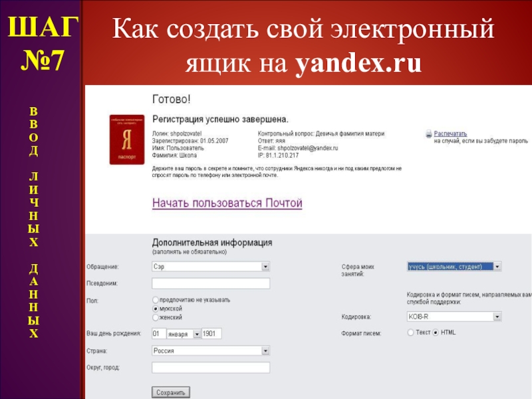Click the Псевдоним input field

tap(211, 283)
